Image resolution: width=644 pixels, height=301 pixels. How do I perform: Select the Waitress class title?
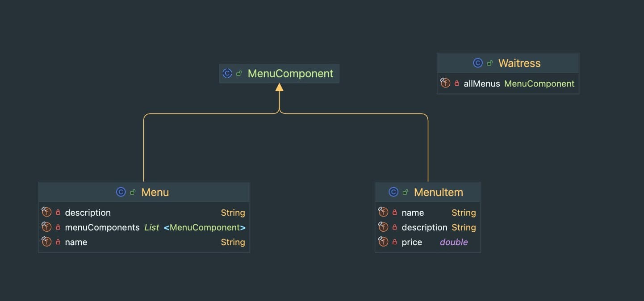click(x=519, y=63)
